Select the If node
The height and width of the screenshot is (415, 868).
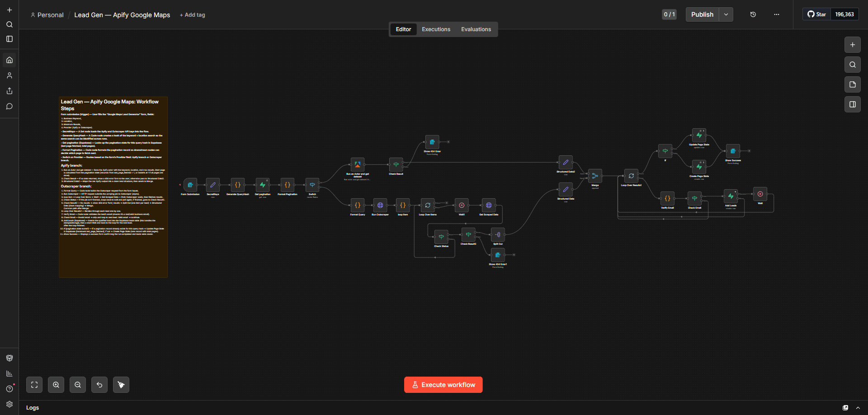665,151
